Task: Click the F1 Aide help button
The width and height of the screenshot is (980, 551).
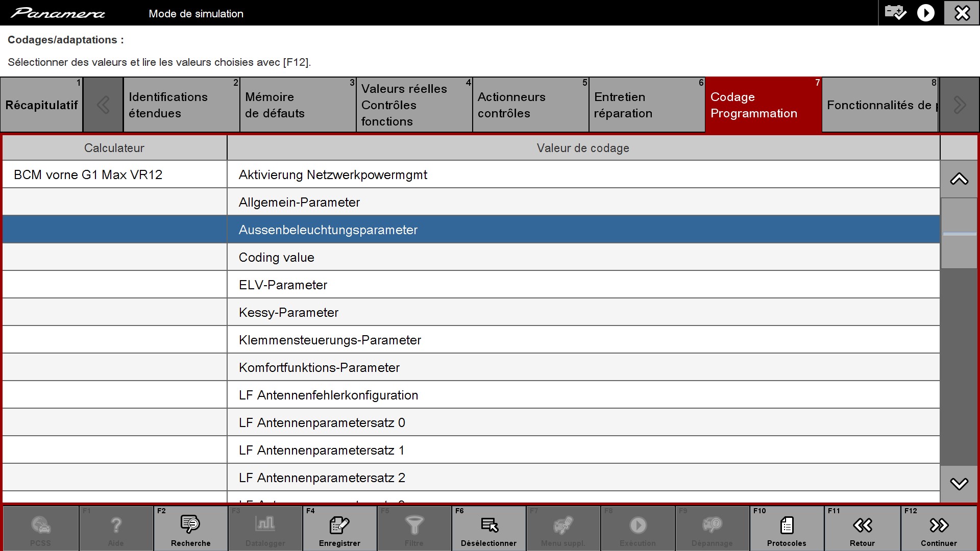Action: tap(116, 528)
